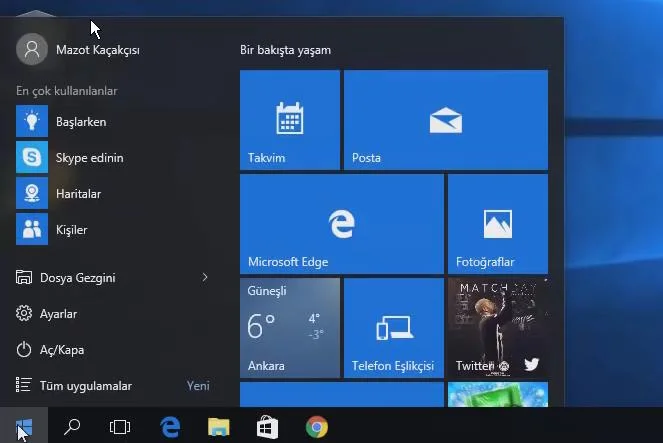
Task: Open taskbar search magnifier
Action: coord(72,427)
